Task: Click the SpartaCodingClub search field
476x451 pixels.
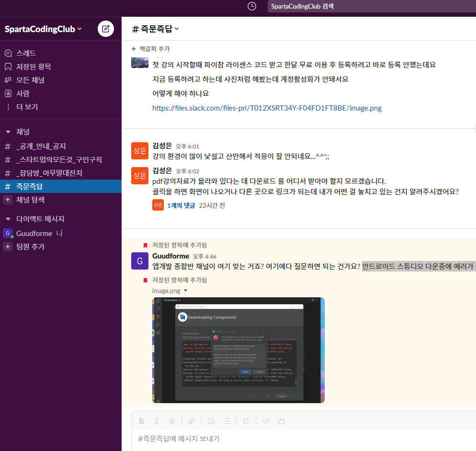Action: point(372,6)
